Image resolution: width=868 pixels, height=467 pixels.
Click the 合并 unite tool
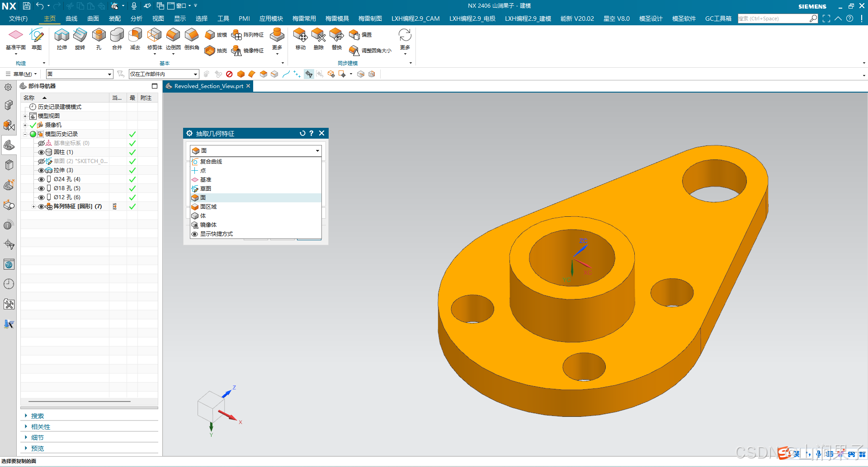coord(117,39)
